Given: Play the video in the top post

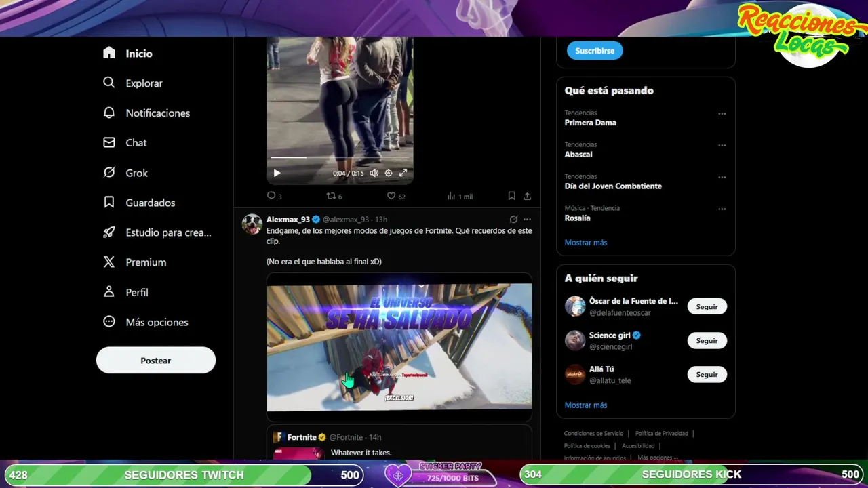Looking at the screenshot, I should pos(277,173).
